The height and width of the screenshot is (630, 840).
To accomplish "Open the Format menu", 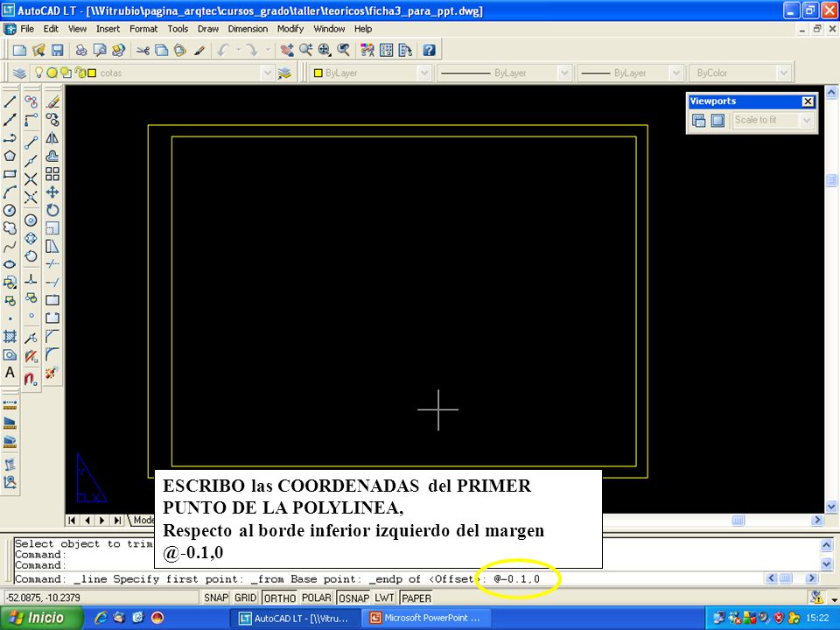I will click(143, 29).
